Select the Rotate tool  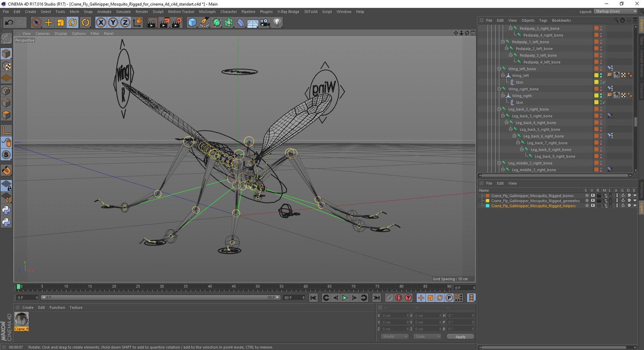pos(73,23)
